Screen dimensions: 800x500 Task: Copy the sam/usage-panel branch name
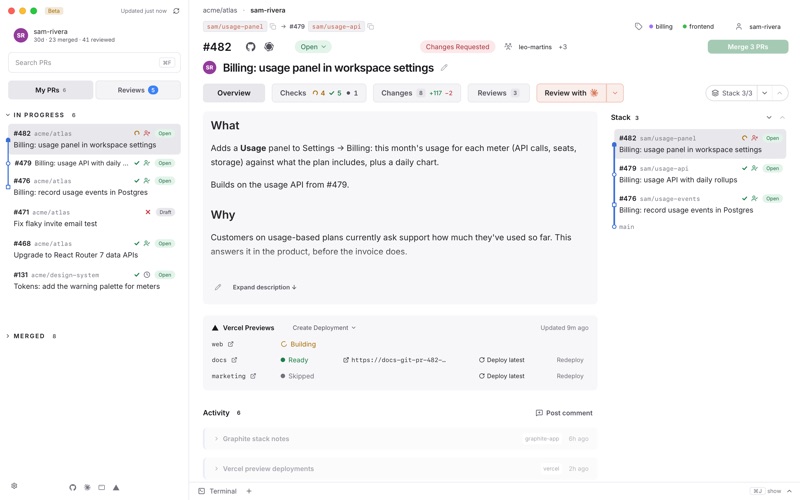tap(273, 27)
